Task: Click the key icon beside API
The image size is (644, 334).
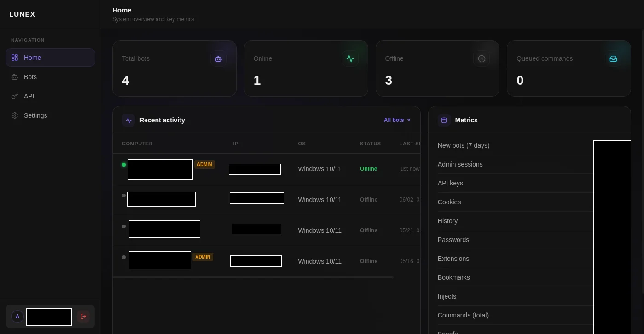Action: pyautogui.click(x=15, y=96)
